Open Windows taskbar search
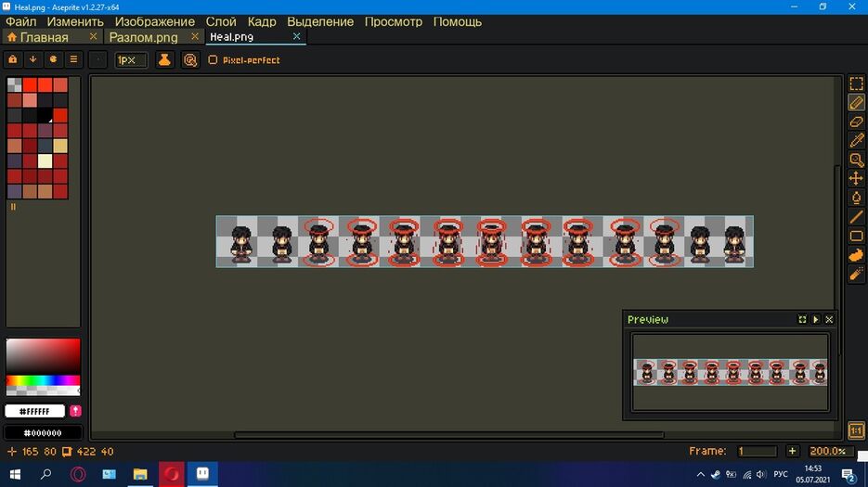This screenshot has height=487, width=868. 46,474
